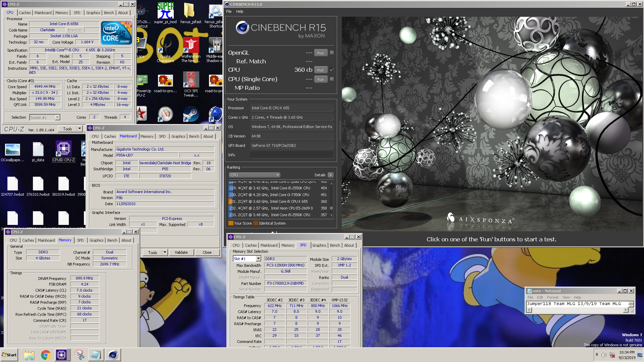Click Validate in the CPU-Z window
This screenshot has height=362, width=644.
click(x=181, y=252)
